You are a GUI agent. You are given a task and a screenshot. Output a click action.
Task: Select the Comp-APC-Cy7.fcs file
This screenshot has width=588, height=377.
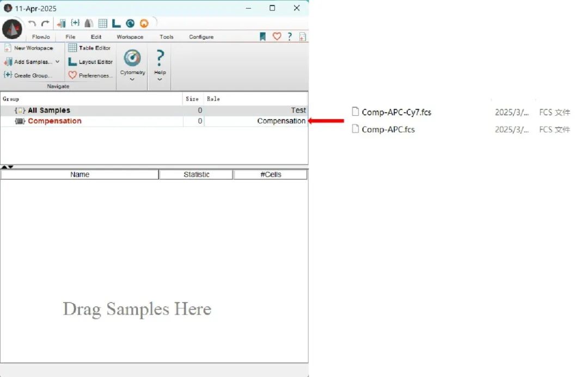click(396, 113)
